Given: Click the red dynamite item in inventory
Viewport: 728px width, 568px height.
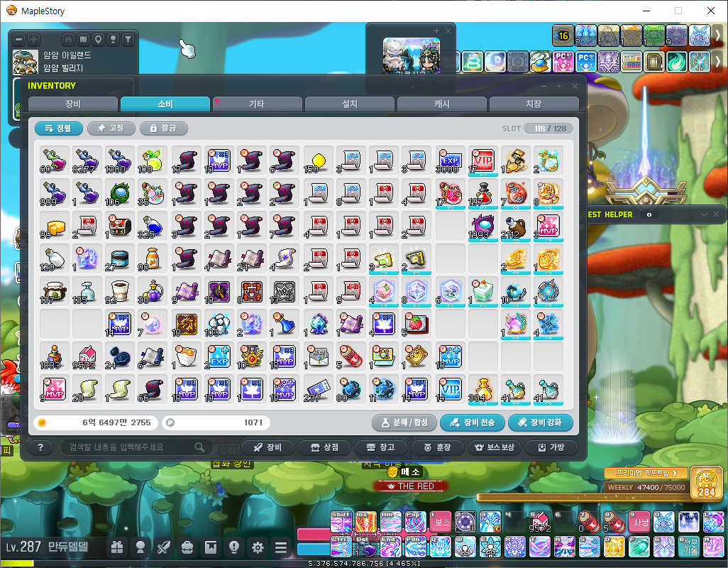Looking at the screenshot, I should tap(351, 357).
